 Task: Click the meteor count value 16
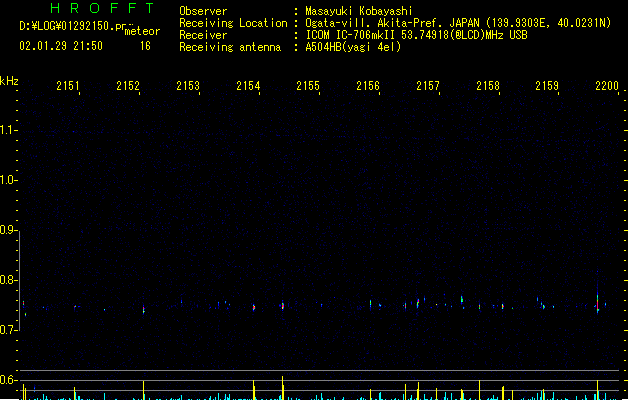click(145, 46)
